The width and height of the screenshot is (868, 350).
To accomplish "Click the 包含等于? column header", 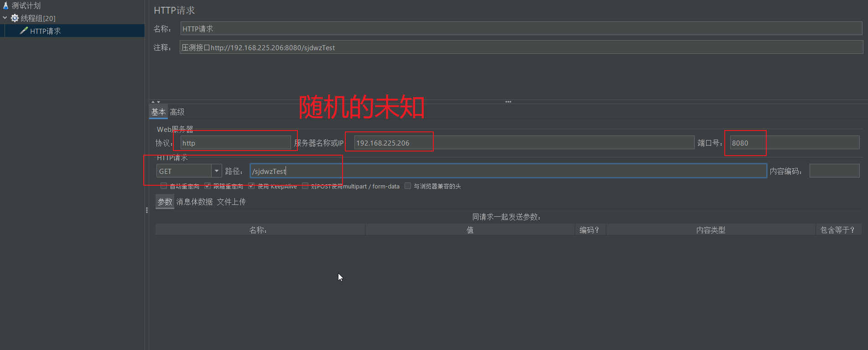I will pos(838,230).
